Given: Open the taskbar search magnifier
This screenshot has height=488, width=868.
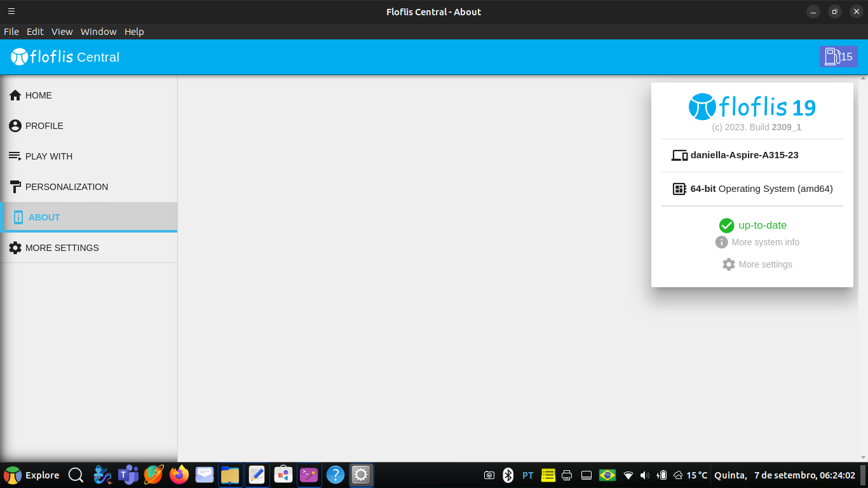Looking at the screenshot, I should [x=76, y=475].
